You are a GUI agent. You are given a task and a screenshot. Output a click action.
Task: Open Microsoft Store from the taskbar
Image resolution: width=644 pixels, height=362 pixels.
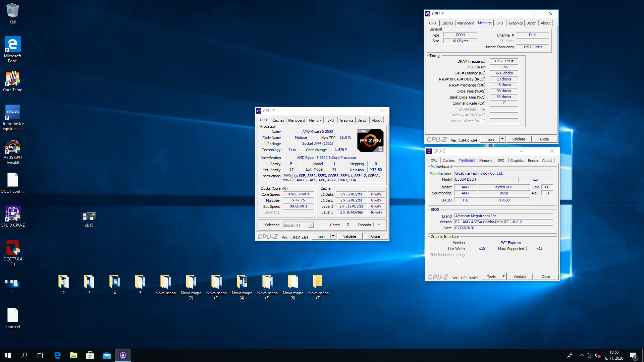pyautogui.click(x=90, y=355)
